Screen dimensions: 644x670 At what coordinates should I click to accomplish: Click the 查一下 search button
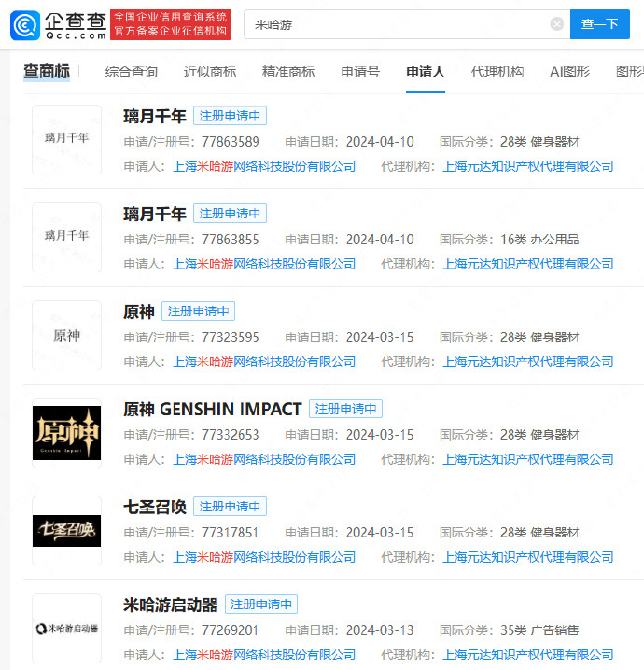pyautogui.click(x=599, y=24)
